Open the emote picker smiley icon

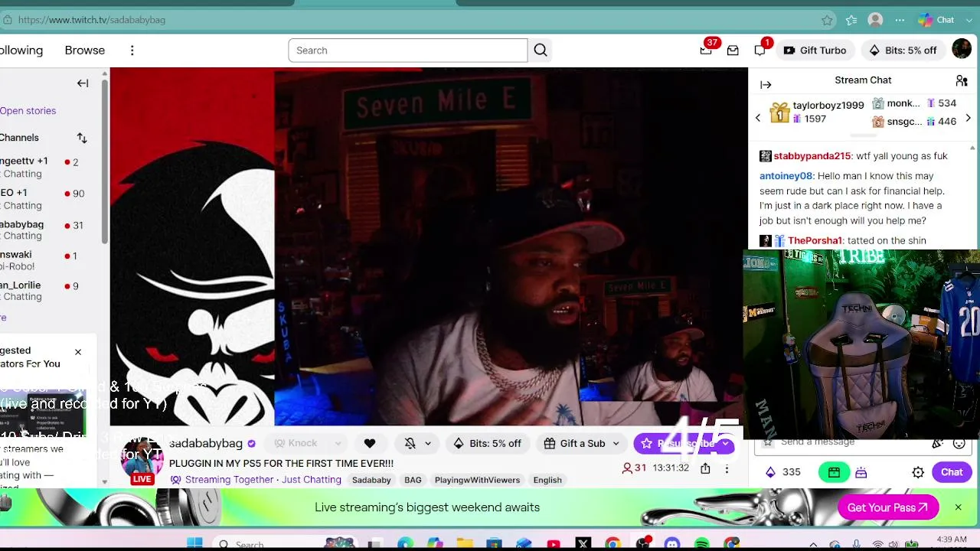pyautogui.click(x=959, y=443)
